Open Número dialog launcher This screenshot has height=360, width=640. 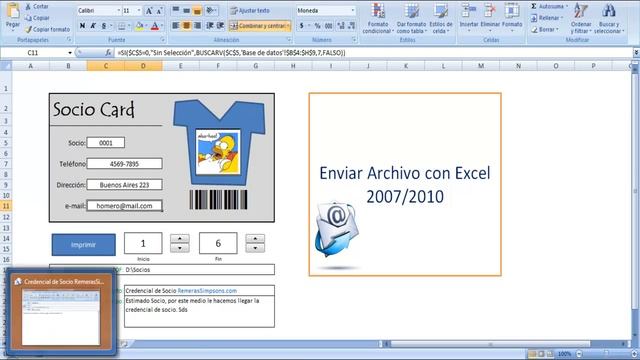[354, 40]
